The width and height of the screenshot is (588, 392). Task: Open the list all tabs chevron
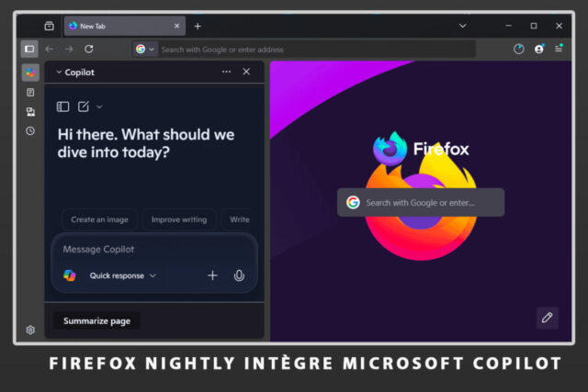click(x=463, y=26)
